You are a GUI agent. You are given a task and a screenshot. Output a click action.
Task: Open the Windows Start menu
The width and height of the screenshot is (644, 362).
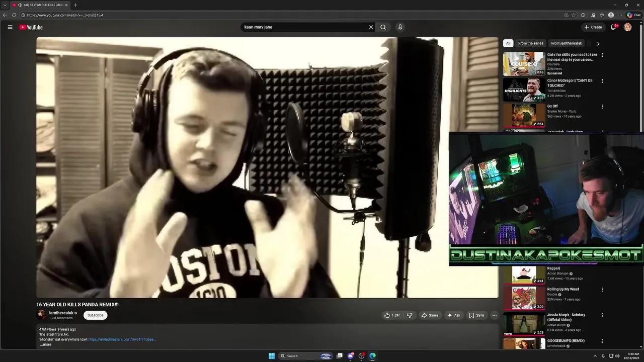(272, 356)
